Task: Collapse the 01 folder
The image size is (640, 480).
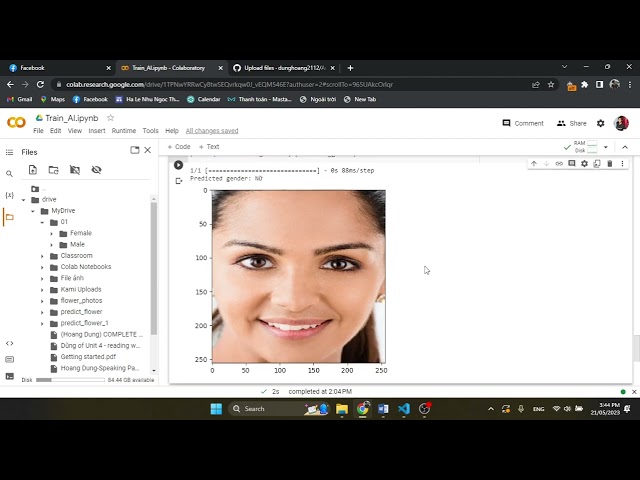Action: click(x=42, y=222)
